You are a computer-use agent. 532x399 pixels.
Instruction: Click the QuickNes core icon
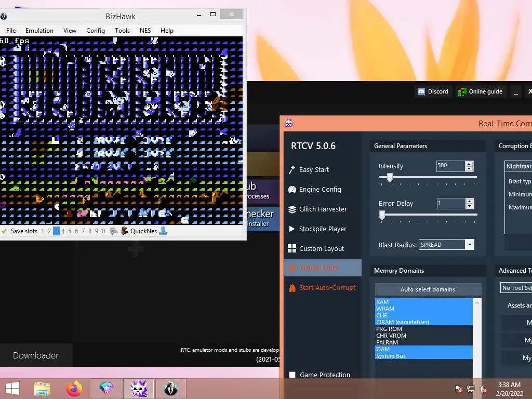[x=125, y=231]
